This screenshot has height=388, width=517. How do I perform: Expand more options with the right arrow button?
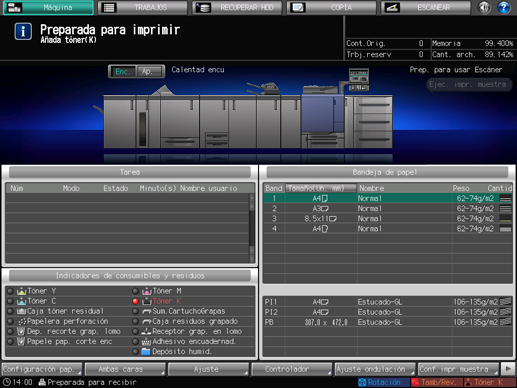508,369
